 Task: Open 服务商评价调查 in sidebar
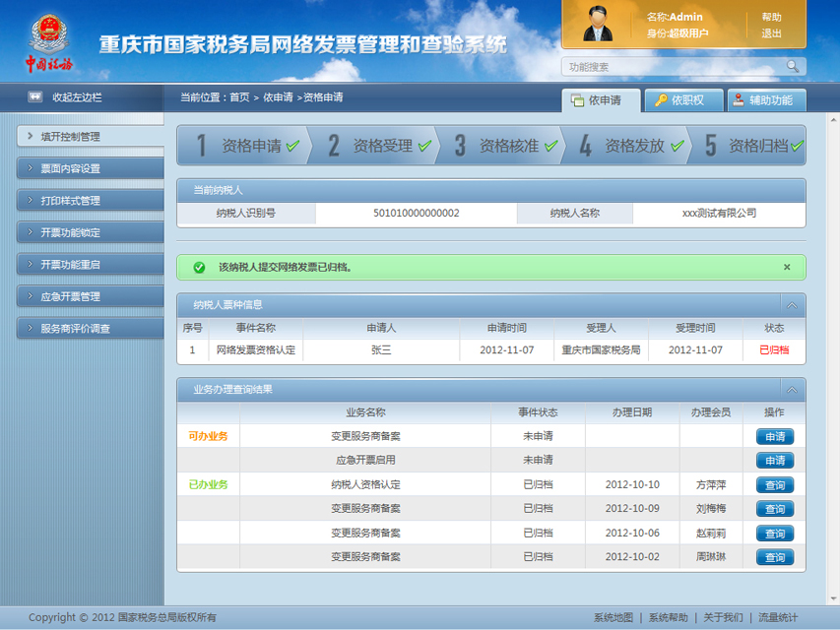point(90,329)
